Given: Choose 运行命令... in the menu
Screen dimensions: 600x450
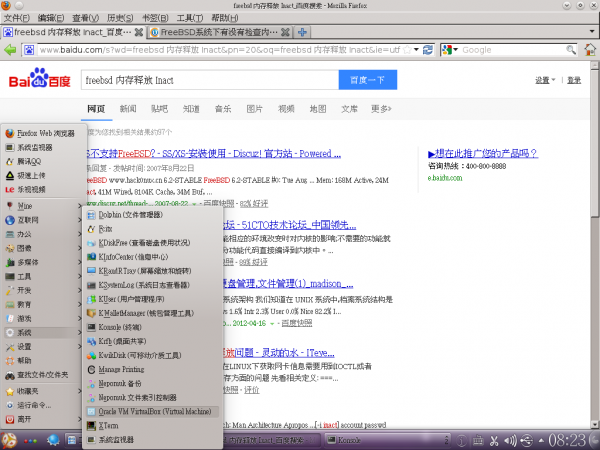Looking at the screenshot, I should (x=44, y=405).
